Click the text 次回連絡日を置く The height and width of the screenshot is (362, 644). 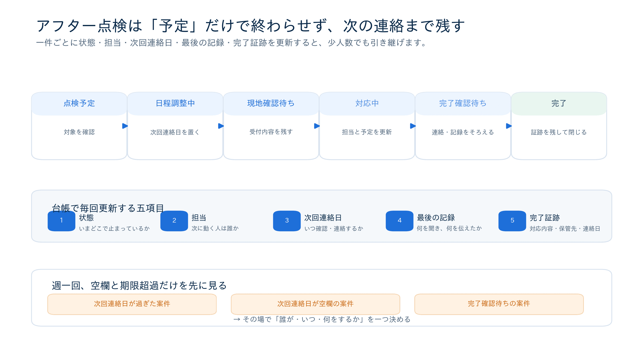pos(175,132)
